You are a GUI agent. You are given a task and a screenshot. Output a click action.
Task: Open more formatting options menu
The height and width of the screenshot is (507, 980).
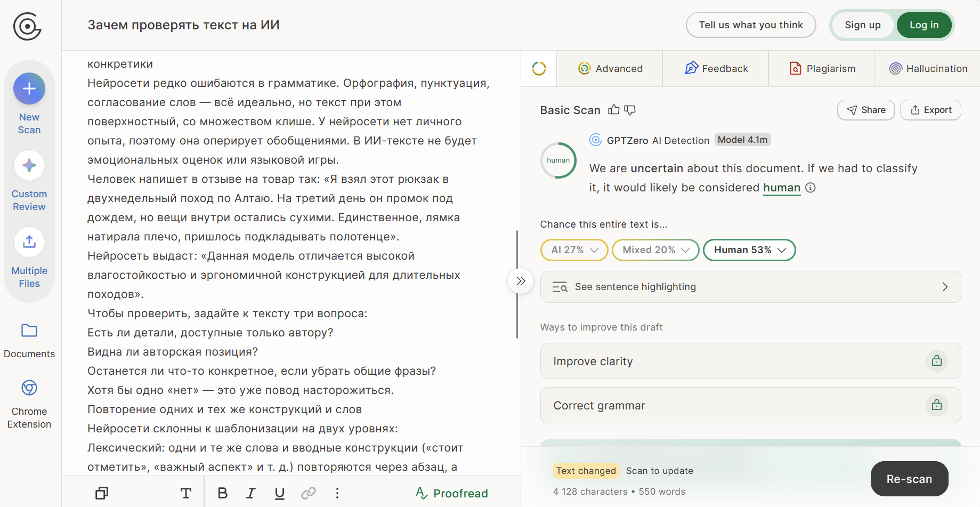coord(337,493)
